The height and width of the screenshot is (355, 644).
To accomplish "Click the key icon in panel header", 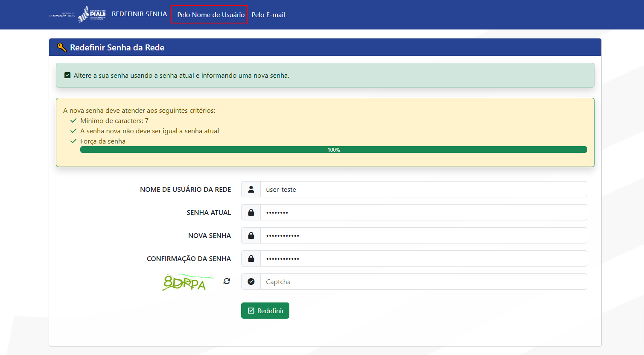I will point(62,47).
